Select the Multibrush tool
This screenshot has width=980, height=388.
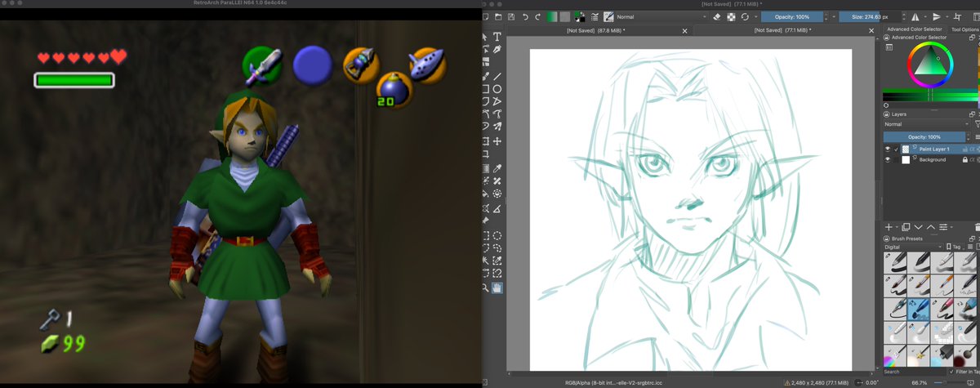[497, 127]
